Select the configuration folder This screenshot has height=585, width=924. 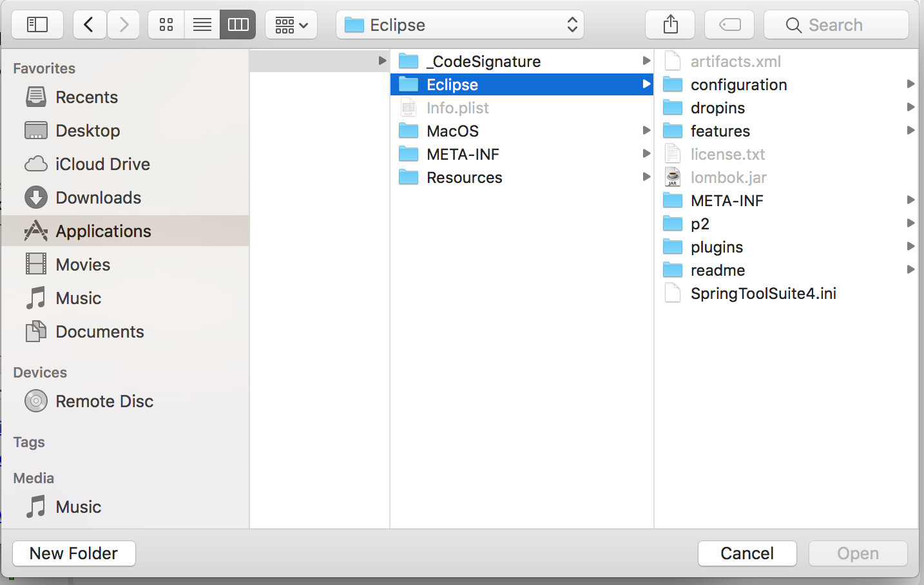787,84
